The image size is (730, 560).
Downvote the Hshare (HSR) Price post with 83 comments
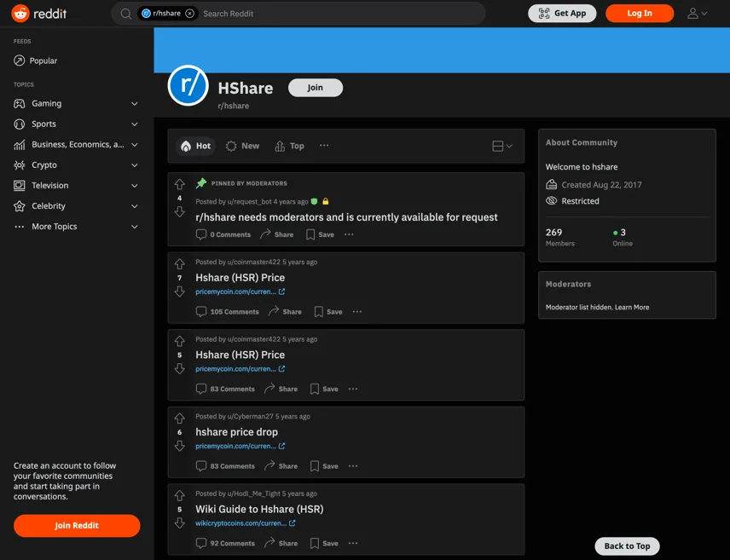click(x=180, y=369)
